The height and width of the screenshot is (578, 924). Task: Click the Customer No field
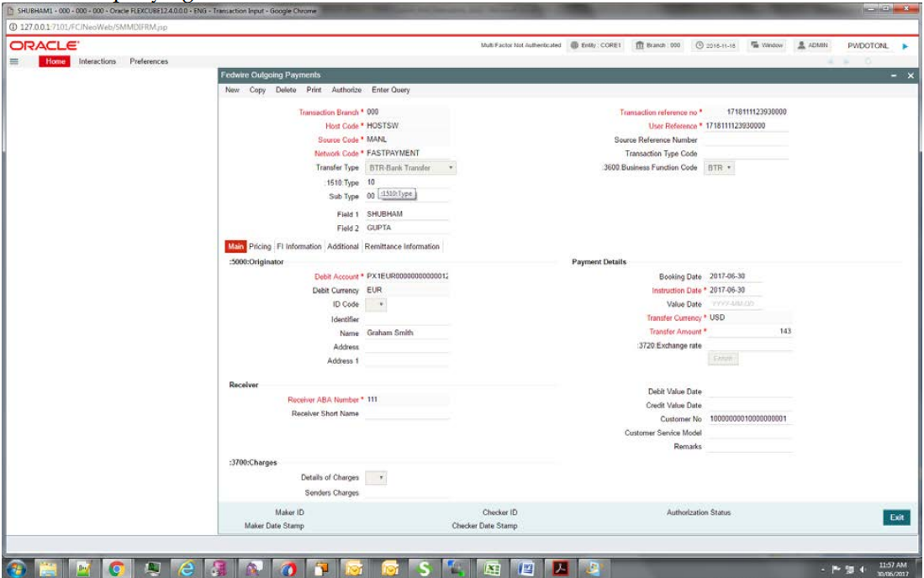[750, 419]
